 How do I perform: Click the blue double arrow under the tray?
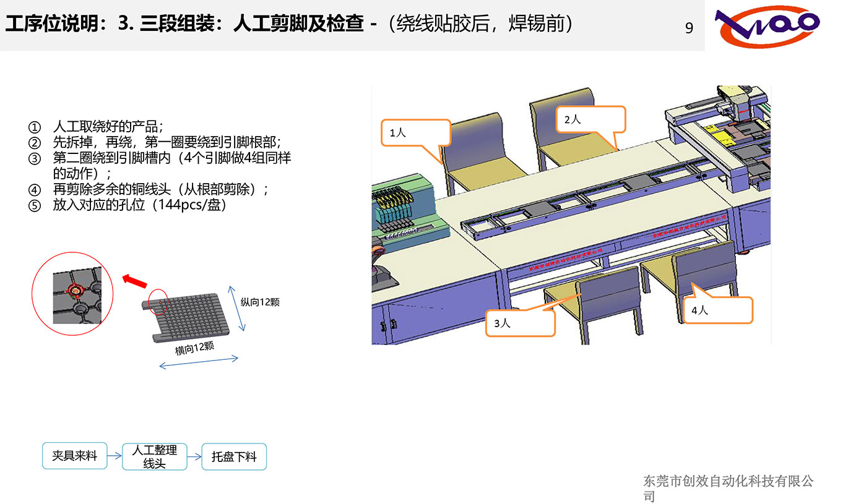click(199, 362)
